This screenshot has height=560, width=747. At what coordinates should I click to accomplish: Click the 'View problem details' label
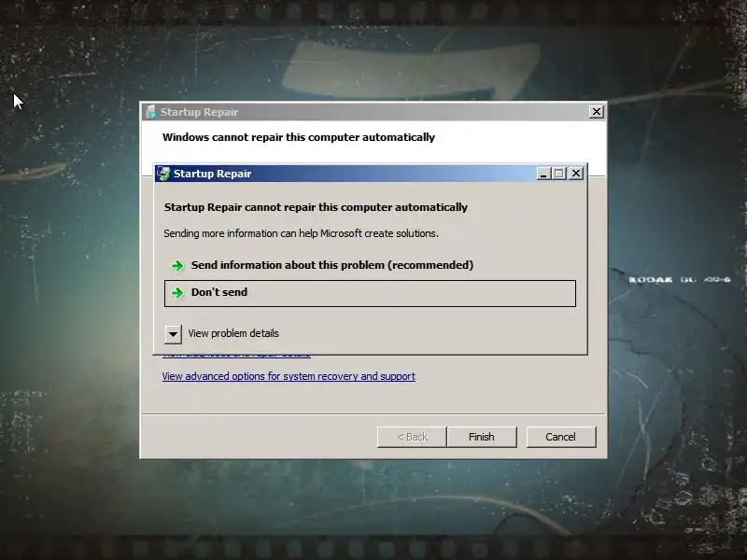click(233, 333)
